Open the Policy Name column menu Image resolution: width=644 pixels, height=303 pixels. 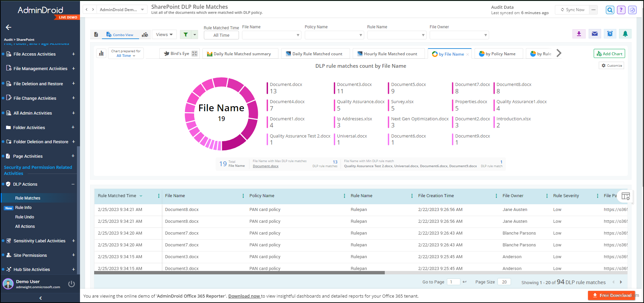[344, 196]
